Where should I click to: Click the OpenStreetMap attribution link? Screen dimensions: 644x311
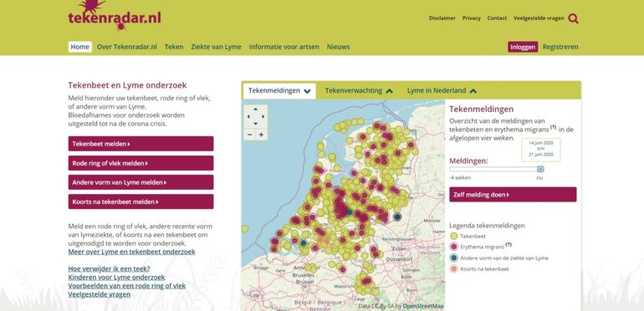(x=423, y=306)
